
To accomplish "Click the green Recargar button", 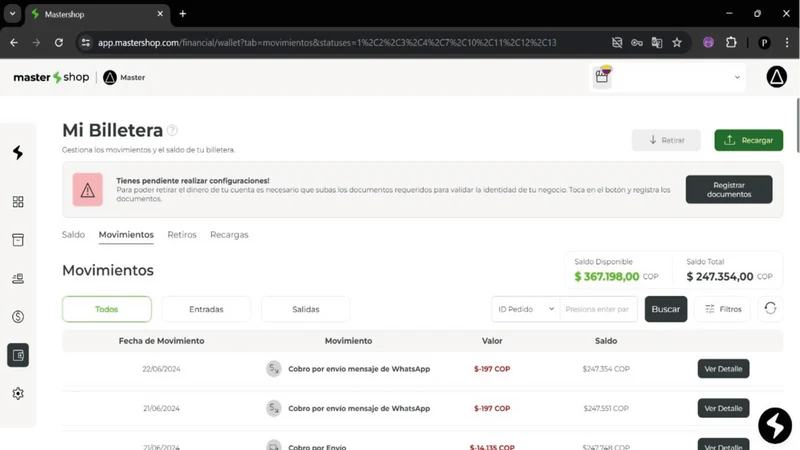I will [748, 140].
